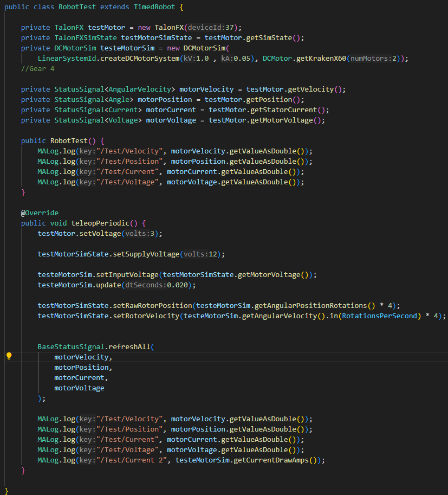Click the getStatorCurrent() call
Screen dimensions: 448x495
tap(288, 110)
